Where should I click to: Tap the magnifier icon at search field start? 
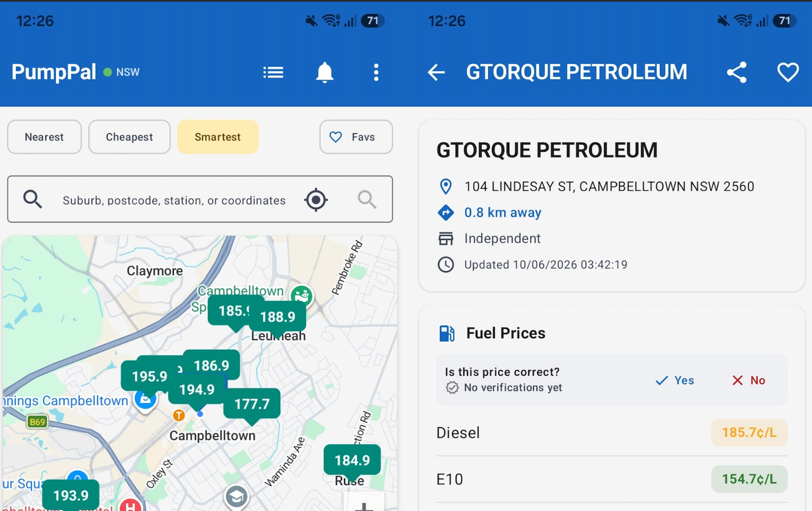click(x=32, y=200)
